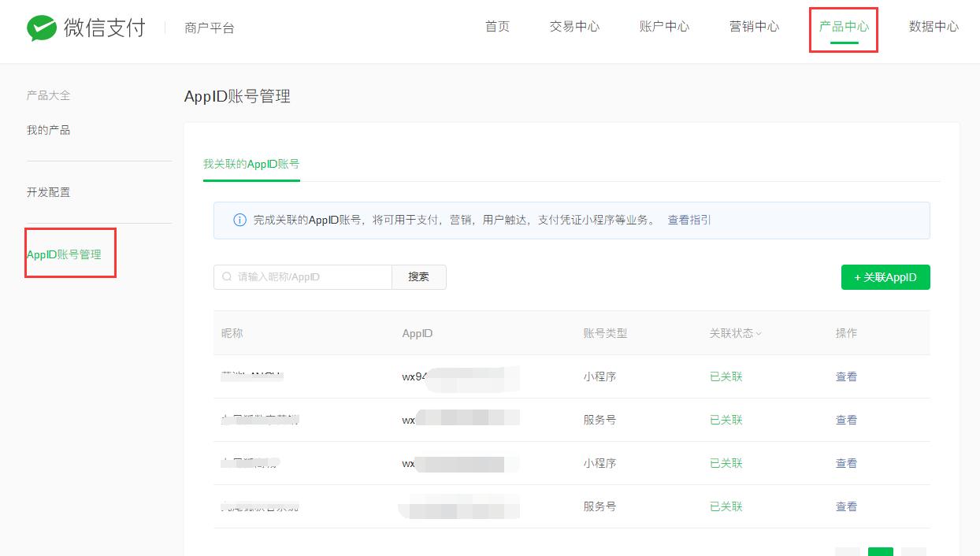The image size is (980, 556).
Task: Click 小程序 type in the first row
Action: [x=600, y=376]
